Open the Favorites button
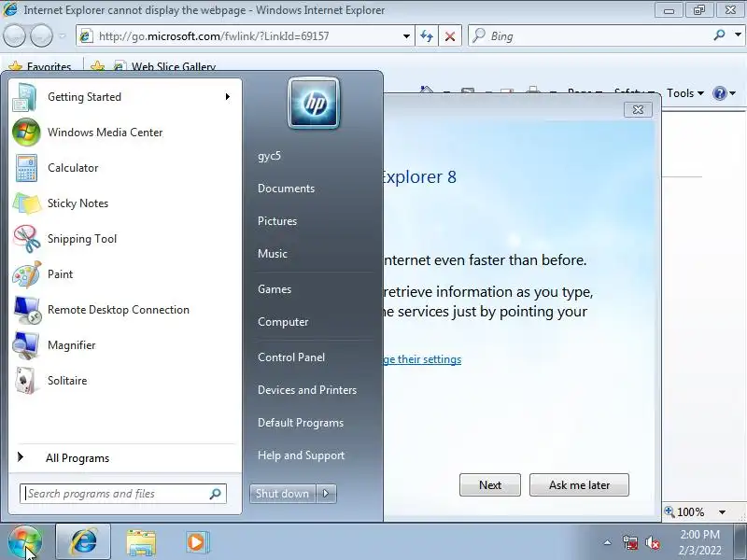 [40, 66]
